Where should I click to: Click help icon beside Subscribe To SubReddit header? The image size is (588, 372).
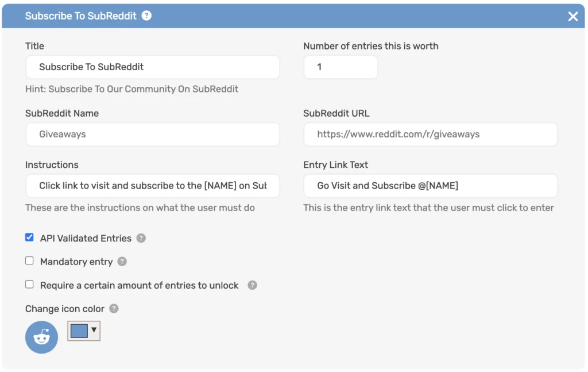pos(147,16)
